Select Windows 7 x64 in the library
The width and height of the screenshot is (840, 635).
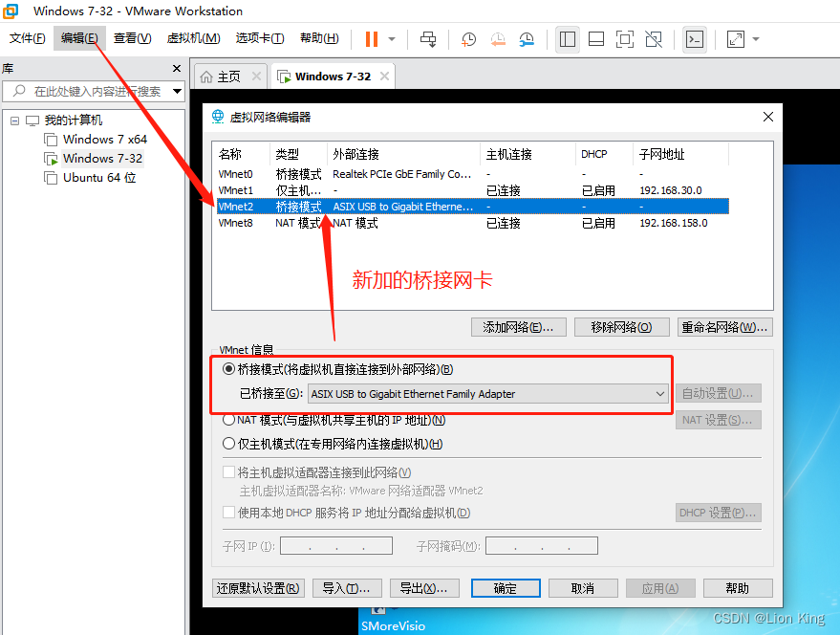tap(104, 140)
